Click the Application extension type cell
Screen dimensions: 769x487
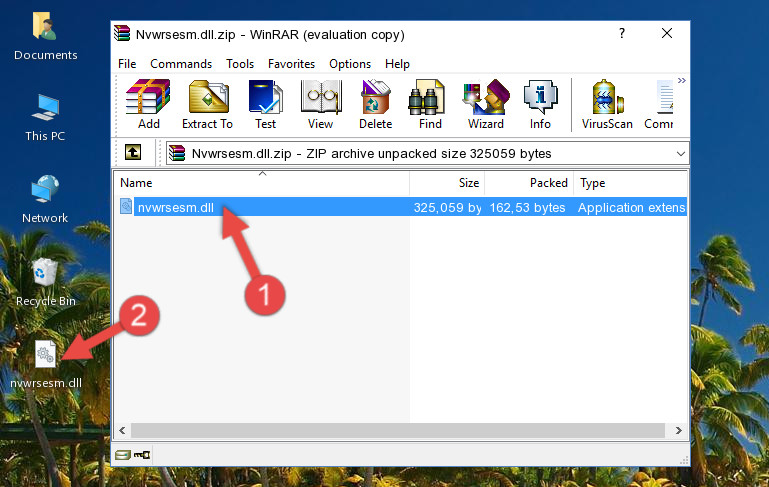pyautogui.click(x=632, y=207)
